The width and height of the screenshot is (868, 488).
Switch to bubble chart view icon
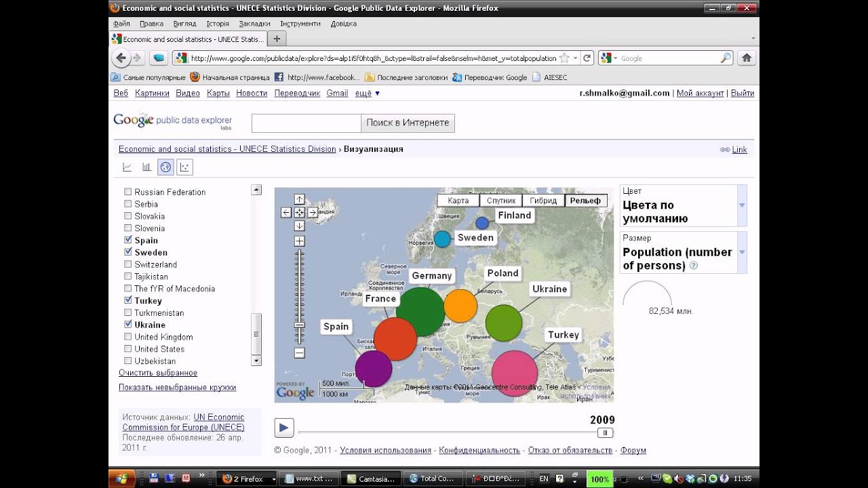184,167
